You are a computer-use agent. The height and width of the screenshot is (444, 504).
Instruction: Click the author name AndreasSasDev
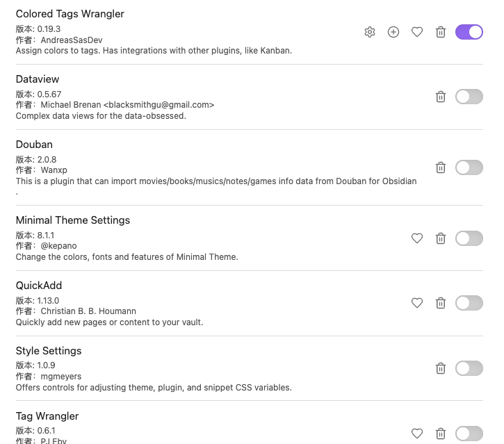(x=72, y=40)
